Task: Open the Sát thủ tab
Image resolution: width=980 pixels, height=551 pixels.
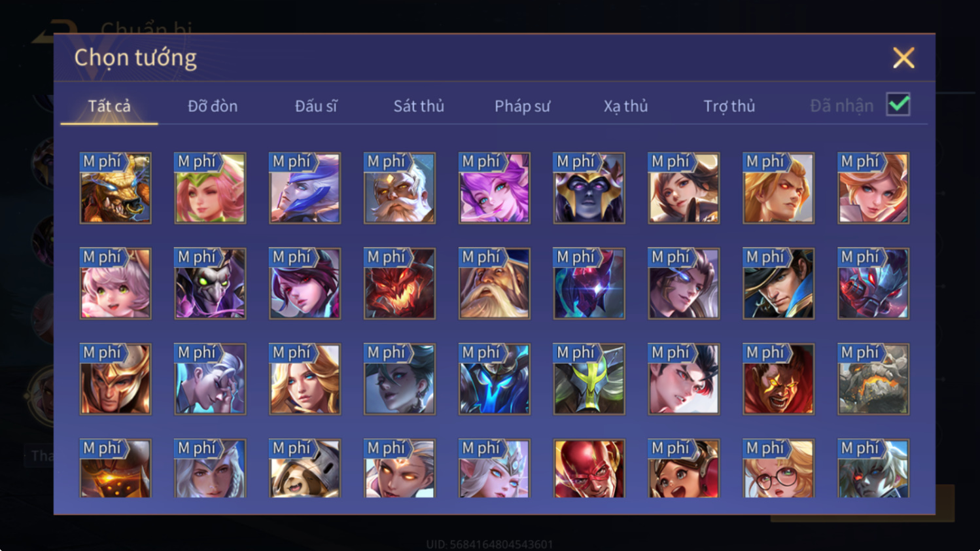Action: pos(419,106)
